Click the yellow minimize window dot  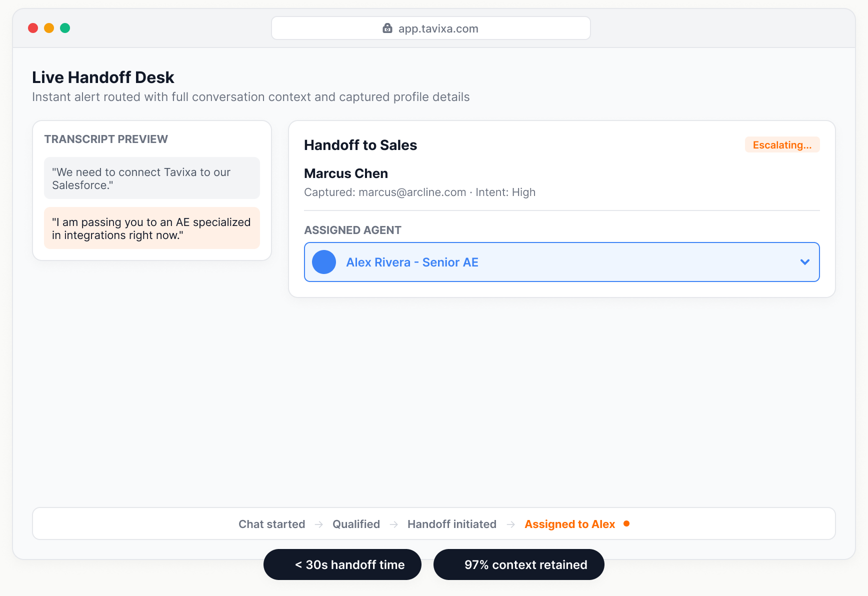49,28
